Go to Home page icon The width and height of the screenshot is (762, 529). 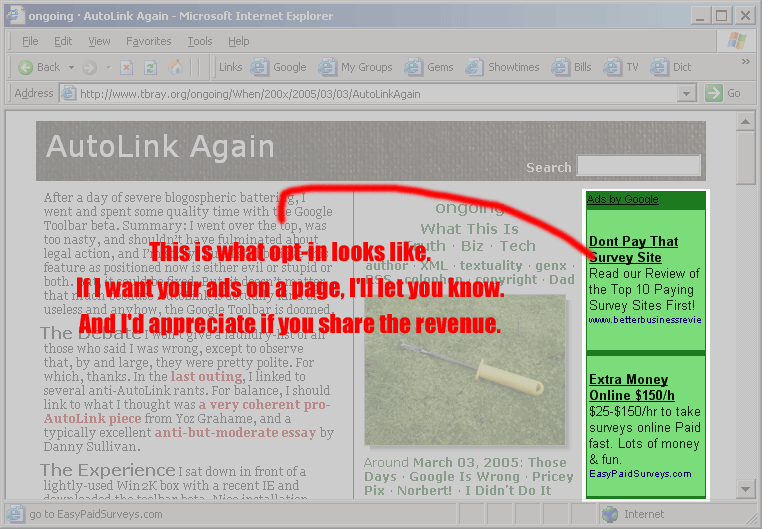point(176,67)
